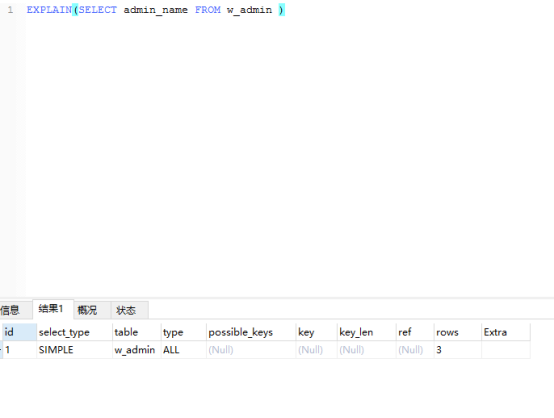Image resolution: width=554 pixels, height=418 pixels.
Task: Select the 结果1 tab
Action: (x=53, y=309)
